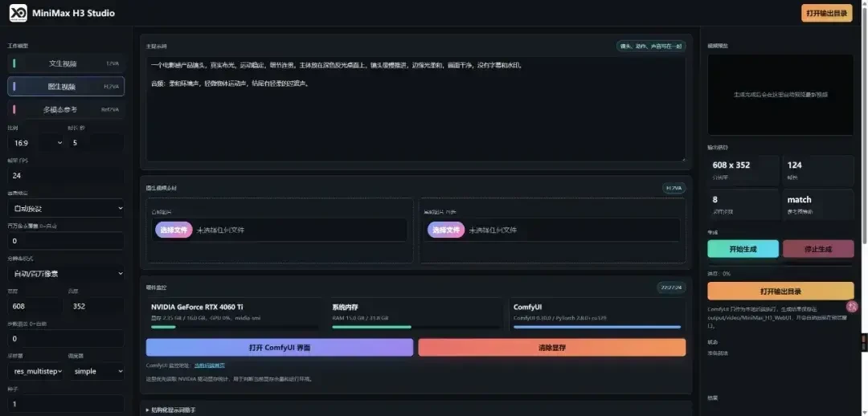The image size is (868, 416).
Task: Click 选择文件 under the last-frame image
Action: coord(445,230)
